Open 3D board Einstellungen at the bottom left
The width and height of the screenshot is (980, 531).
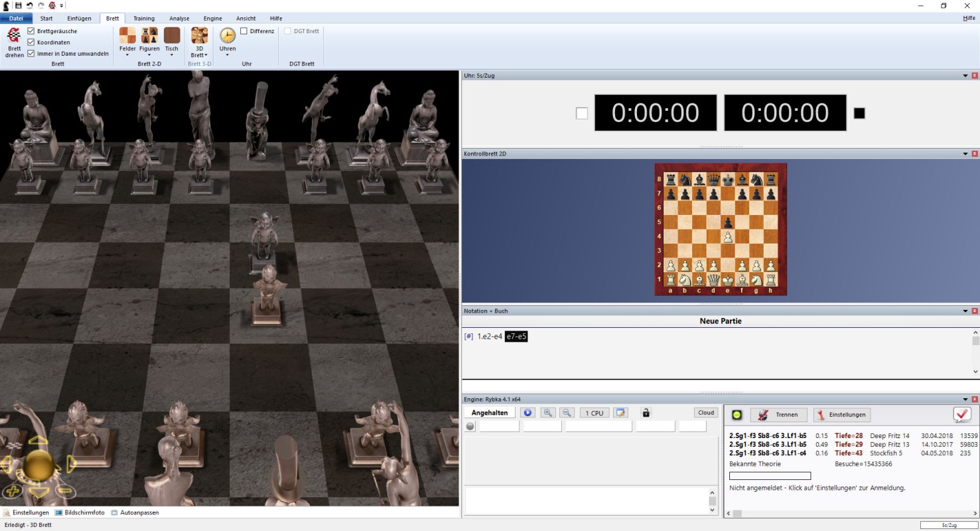(x=26, y=512)
